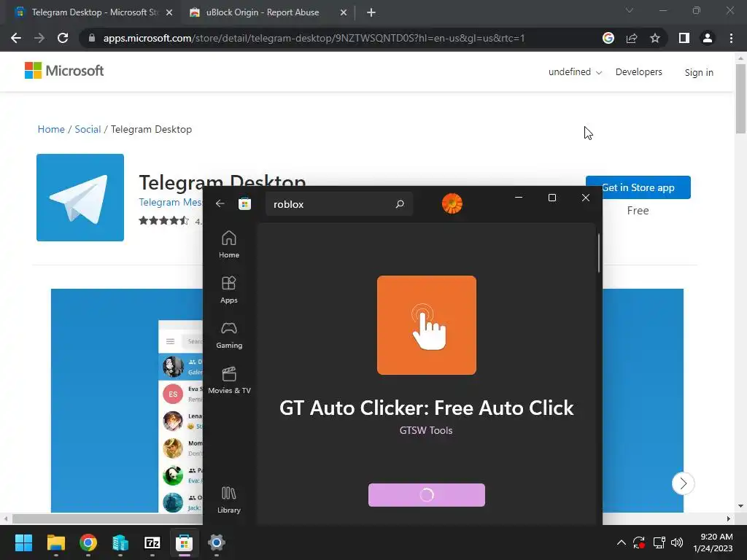
Task: Open the Windows Start menu
Action: pos(23,542)
